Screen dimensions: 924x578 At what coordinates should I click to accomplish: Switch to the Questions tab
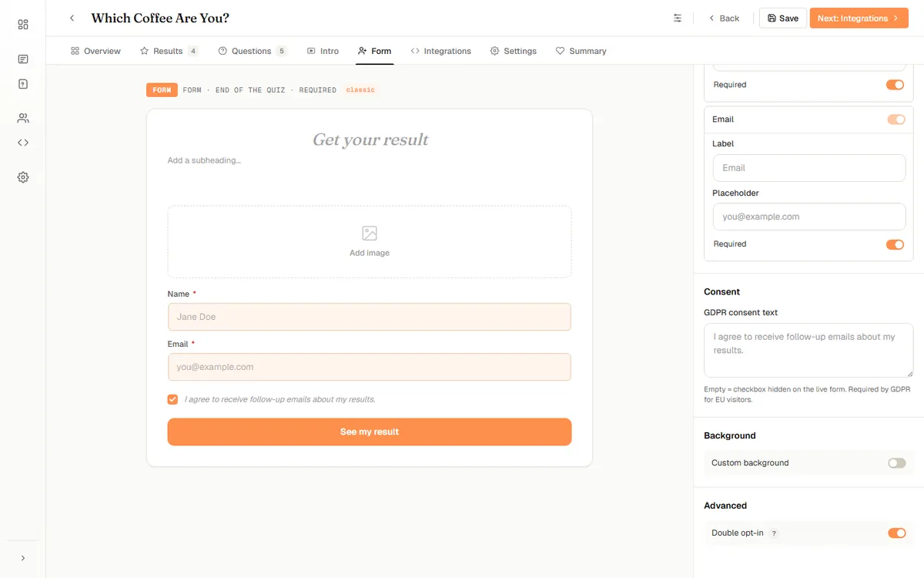point(253,51)
